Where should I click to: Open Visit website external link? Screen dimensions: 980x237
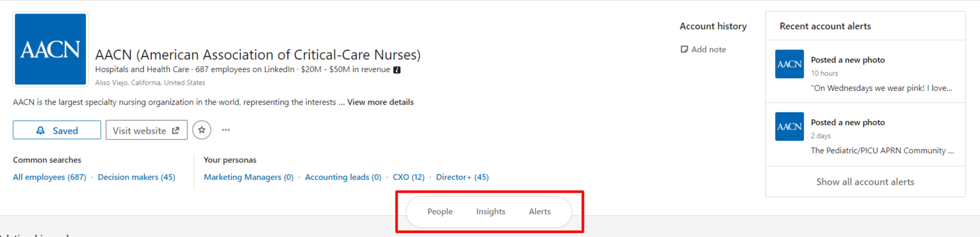pyautogui.click(x=146, y=130)
